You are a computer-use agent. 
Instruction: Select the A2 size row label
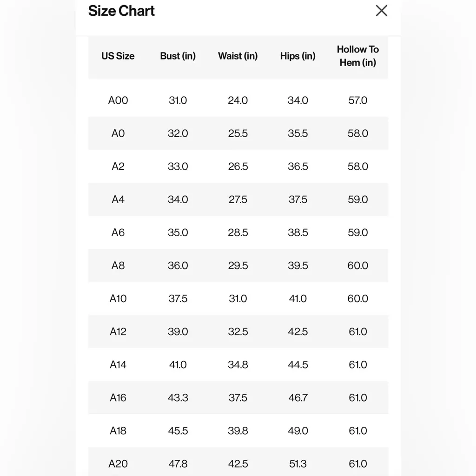pyautogui.click(x=118, y=166)
